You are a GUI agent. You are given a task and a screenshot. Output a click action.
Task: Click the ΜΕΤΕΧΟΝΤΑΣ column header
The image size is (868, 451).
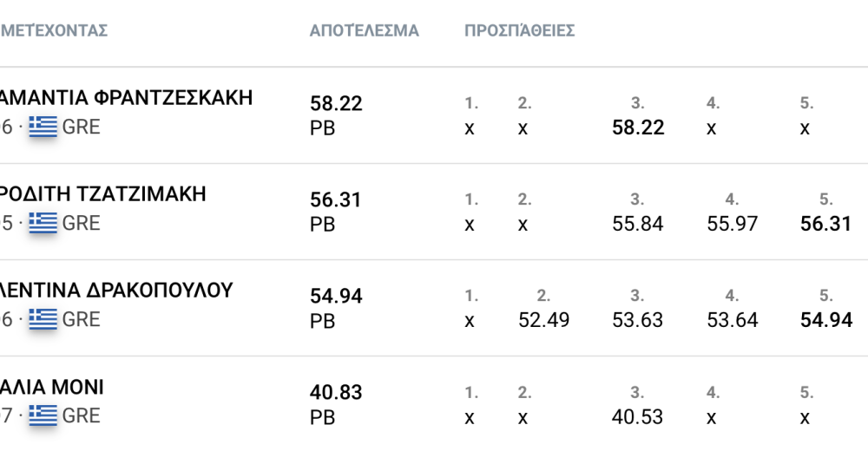tap(54, 31)
